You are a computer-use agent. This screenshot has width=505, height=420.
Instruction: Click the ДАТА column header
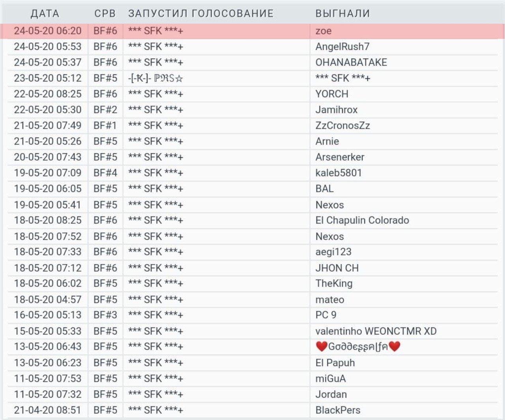[x=45, y=13]
